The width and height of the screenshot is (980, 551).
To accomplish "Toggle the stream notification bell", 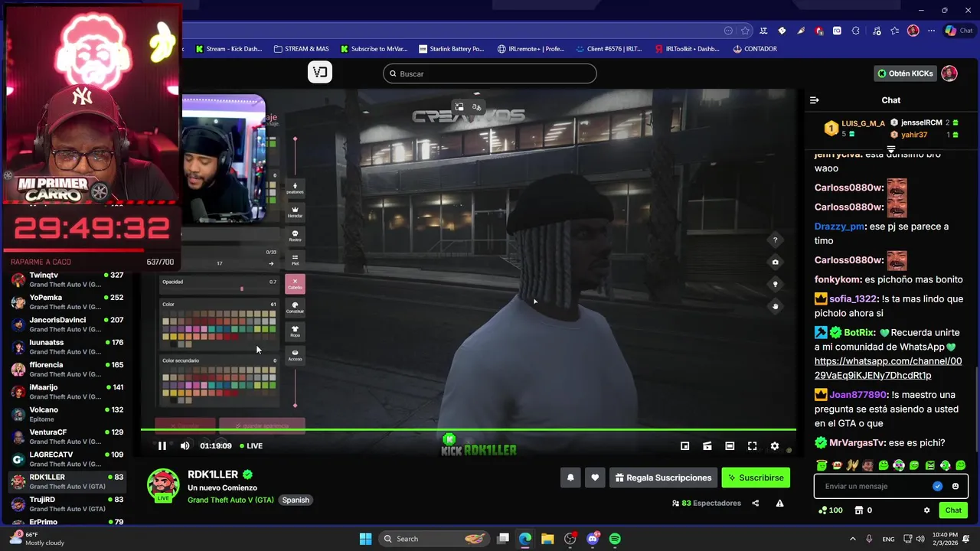I will point(570,478).
